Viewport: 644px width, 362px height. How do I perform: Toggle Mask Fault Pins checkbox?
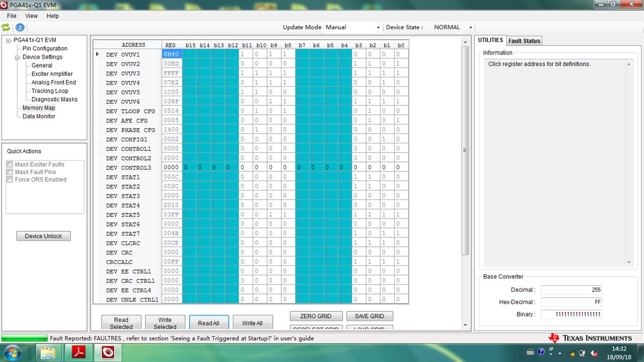click(10, 172)
